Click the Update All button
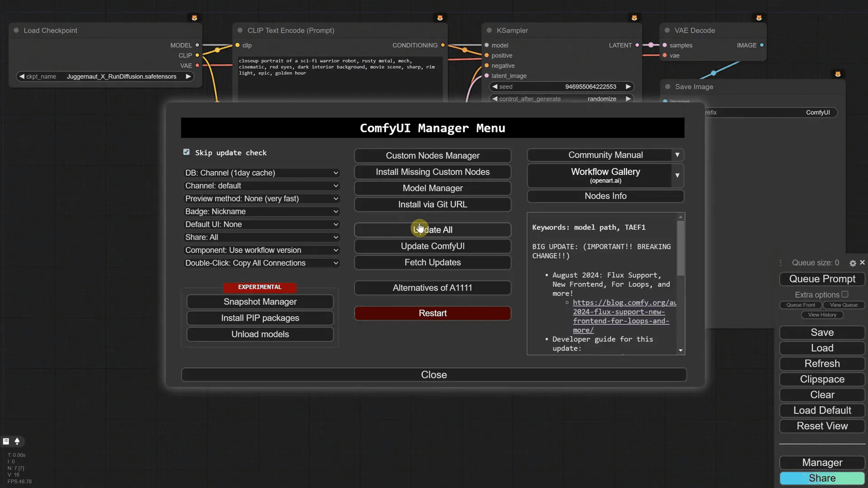Screen dimensions: 868x488 click(x=433, y=230)
